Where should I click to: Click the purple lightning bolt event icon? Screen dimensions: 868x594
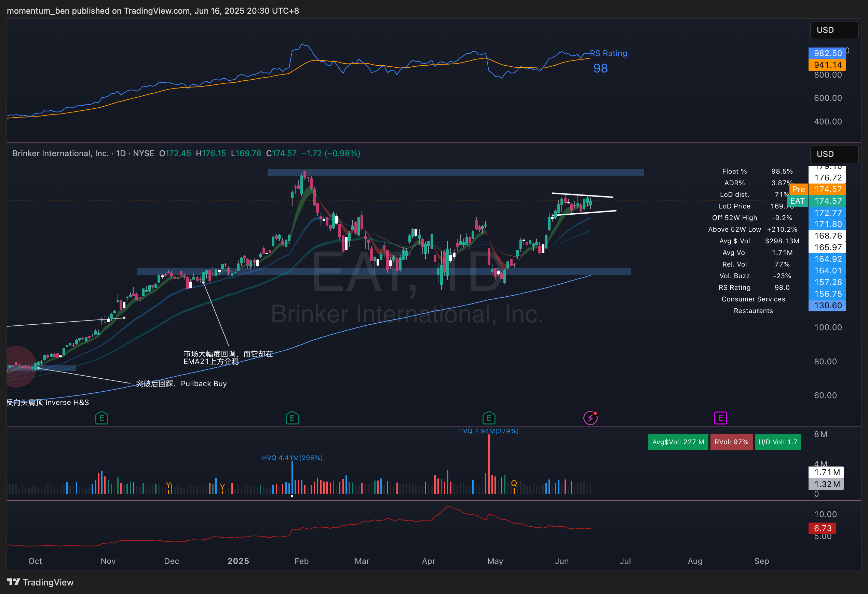tap(591, 418)
